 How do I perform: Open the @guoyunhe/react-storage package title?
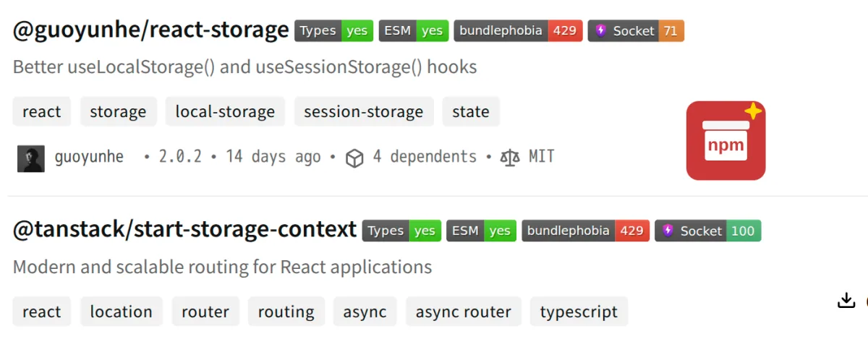pos(151,30)
